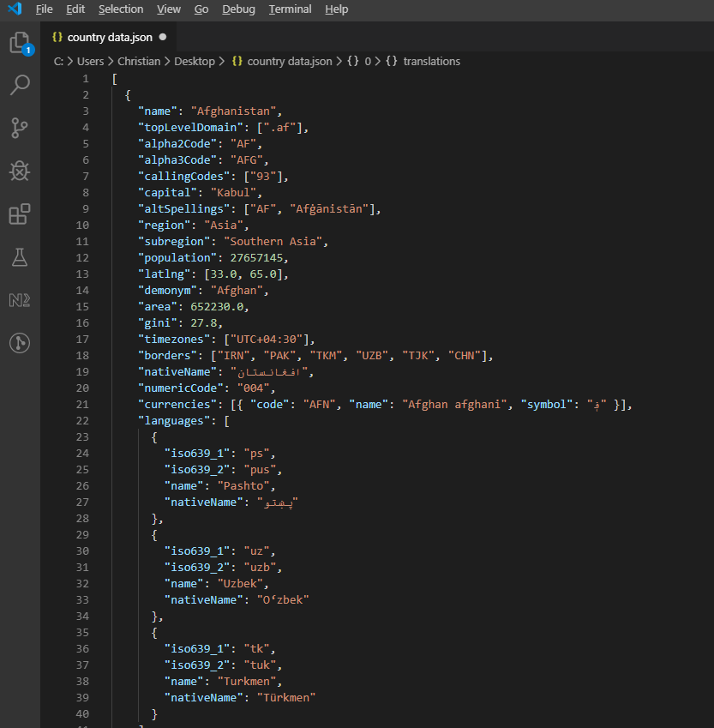Viewport: 714px width, 728px height.
Task: Click the "AFG" alpha3Code value
Action: point(247,160)
